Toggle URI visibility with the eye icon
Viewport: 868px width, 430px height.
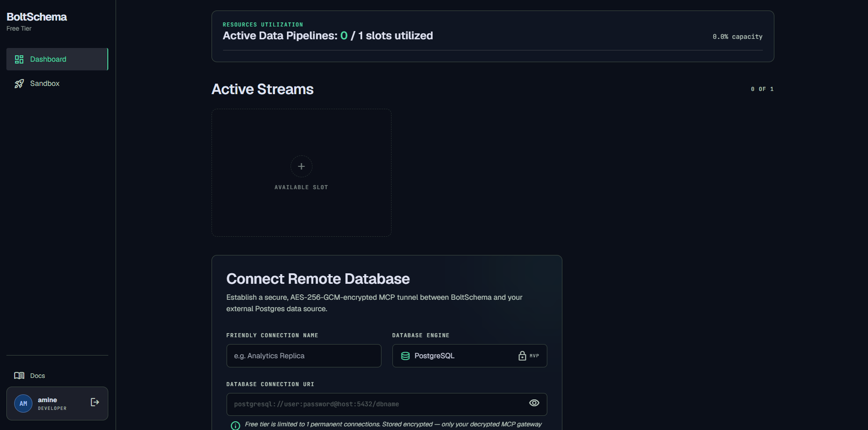[x=534, y=403]
